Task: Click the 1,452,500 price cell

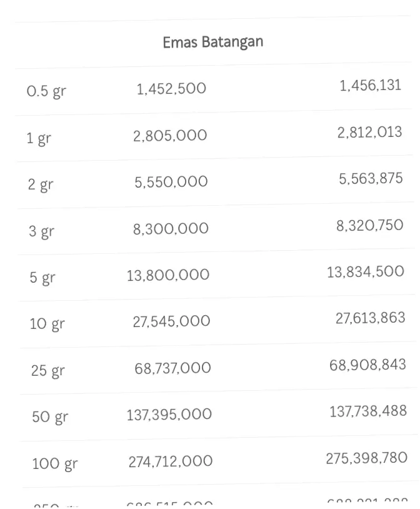Action: pos(171,89)
